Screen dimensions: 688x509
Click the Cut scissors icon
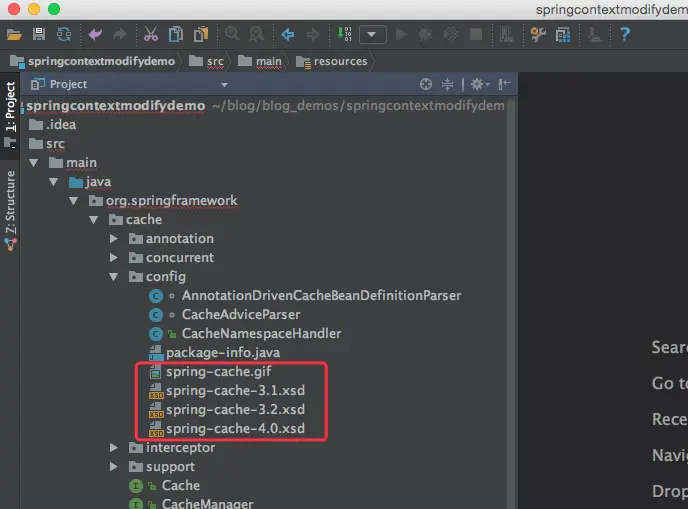(x=150, y=34)
